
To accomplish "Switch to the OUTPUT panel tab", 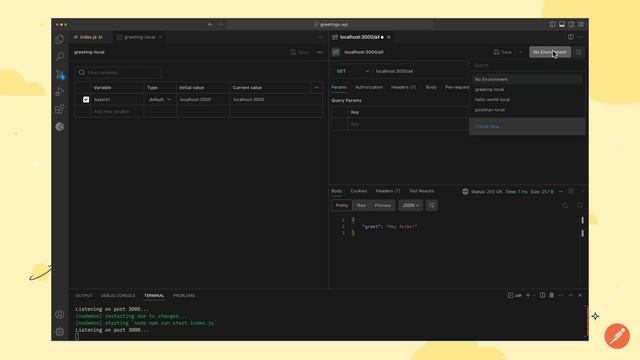I will 84,296.
